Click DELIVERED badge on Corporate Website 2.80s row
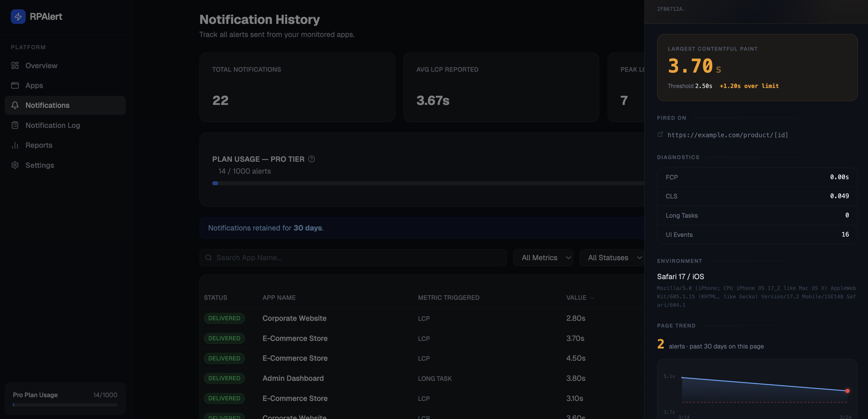Screen dimensions: 868x419 coord(224,318)
